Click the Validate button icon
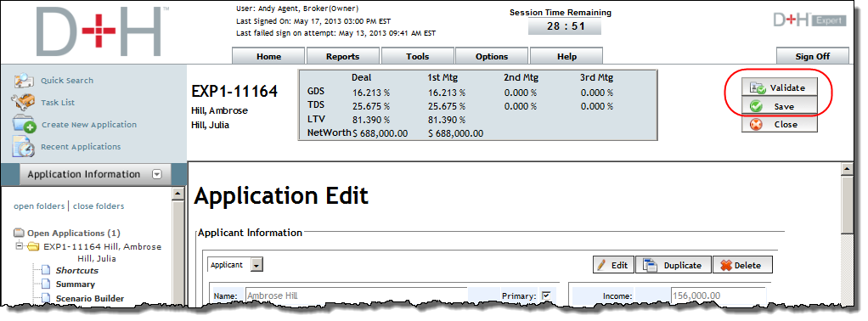This screenshot has height=321, width=868. (x=758, y=87)
